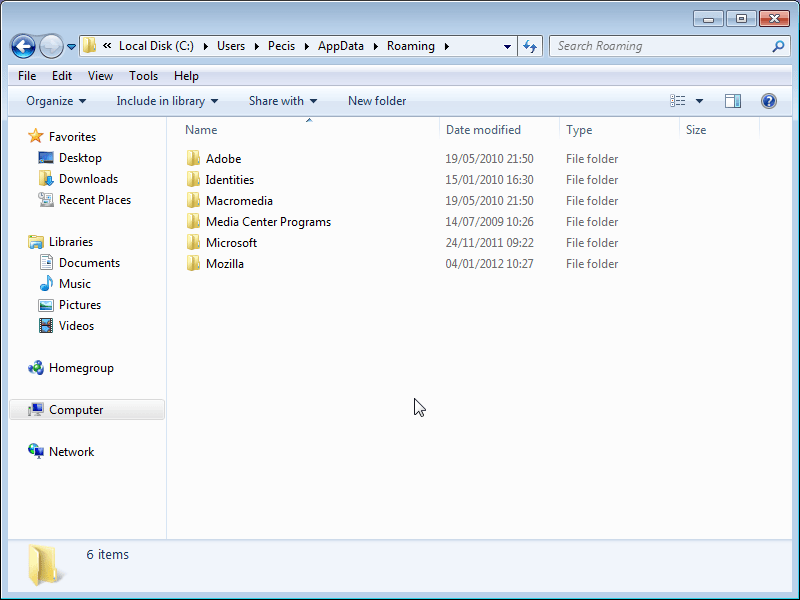
Task: Open more view options arrow
Action: point(699,101)
